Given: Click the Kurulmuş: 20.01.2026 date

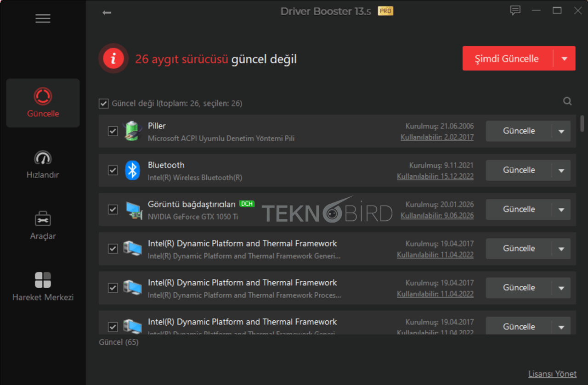Looking at the screenshot, I should click(x=440, y=204).
